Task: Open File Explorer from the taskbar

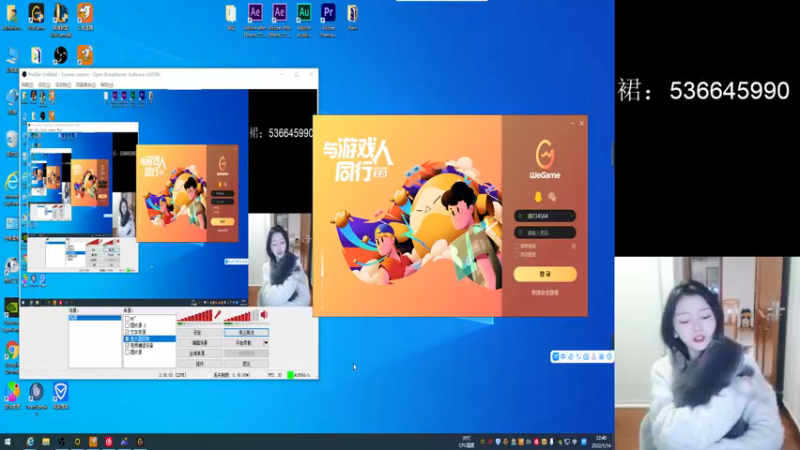Action: (x=46, y=442)
